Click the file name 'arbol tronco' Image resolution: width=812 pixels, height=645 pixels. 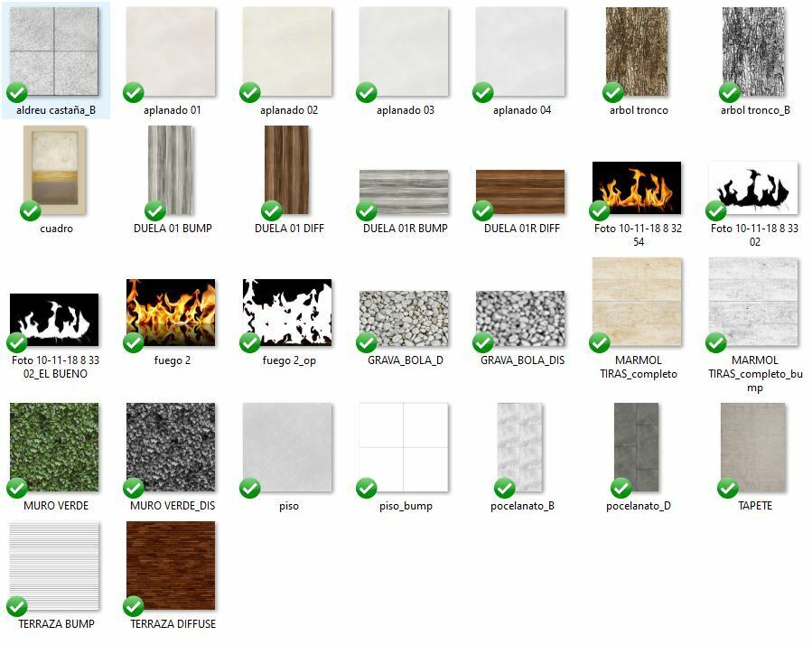(x=639, y=110)
